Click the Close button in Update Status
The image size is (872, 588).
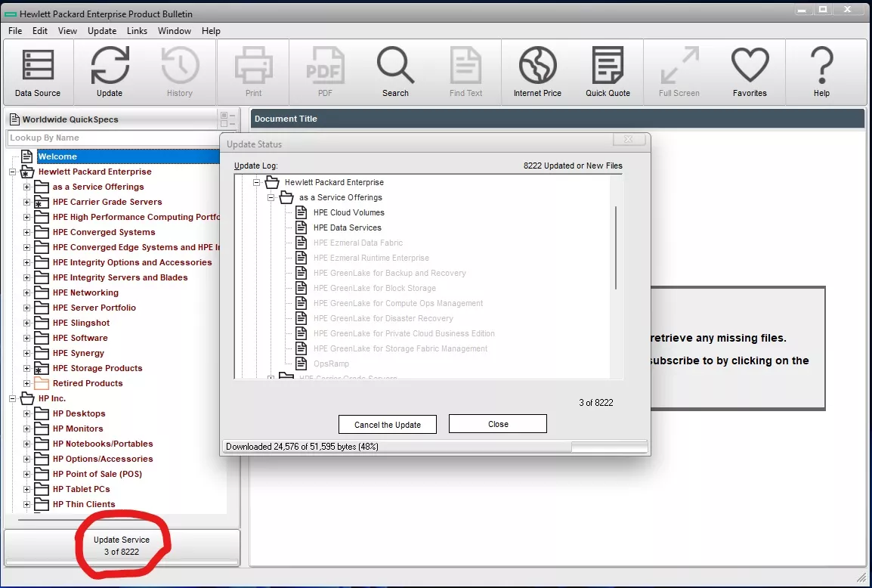coord(498,424)
